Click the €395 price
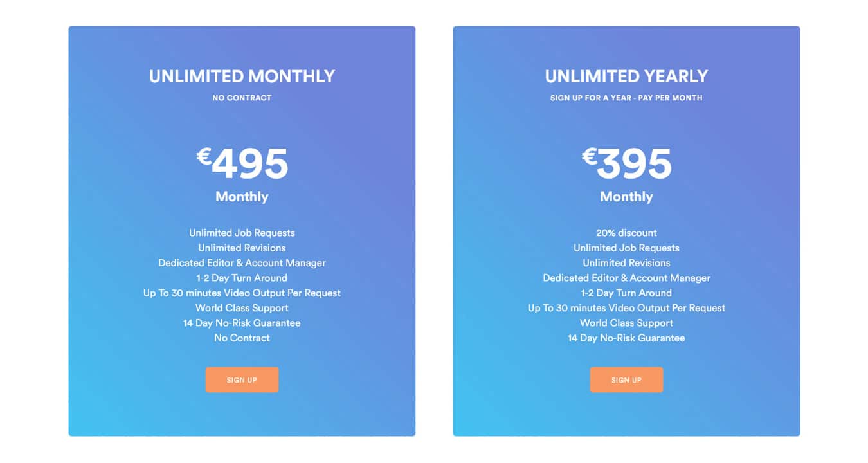The height and width of the screenshot is (463, 868). click(x=627, y=163)
